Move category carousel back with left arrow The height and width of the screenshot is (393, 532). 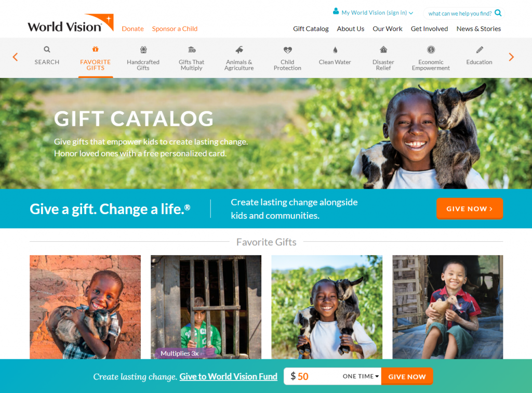click(15, 57)
